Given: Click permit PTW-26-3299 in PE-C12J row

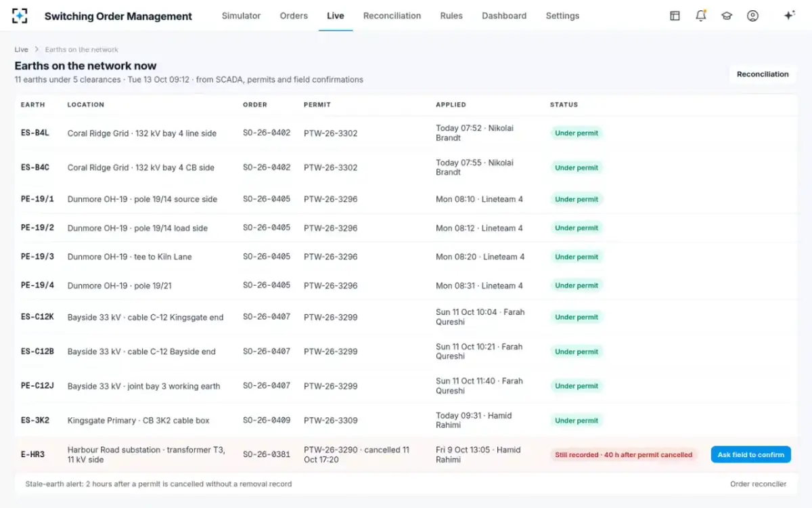Looking at the screenshot, I should (x=330, y=386).
